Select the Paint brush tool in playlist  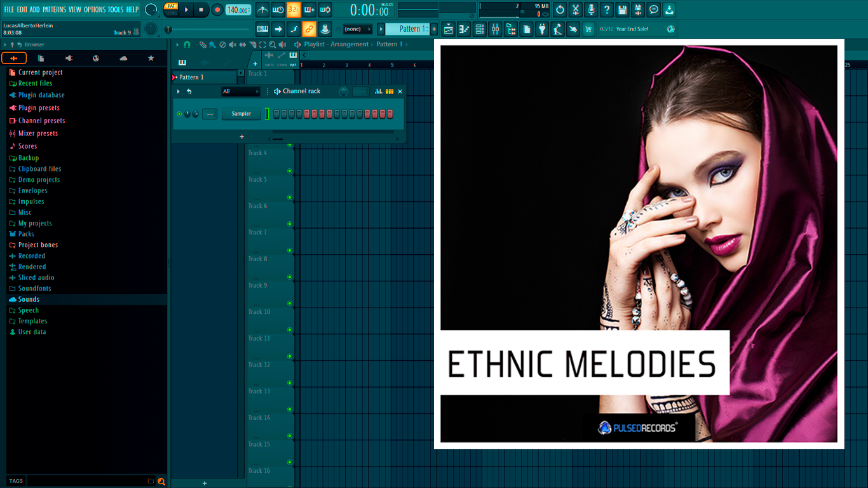click(x=212, y=44)
